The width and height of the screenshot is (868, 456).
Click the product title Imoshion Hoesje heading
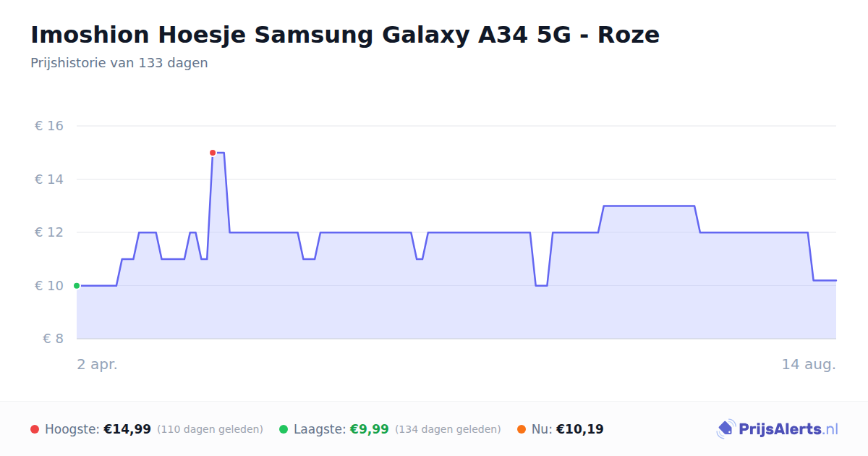click(x=345, y=35)
